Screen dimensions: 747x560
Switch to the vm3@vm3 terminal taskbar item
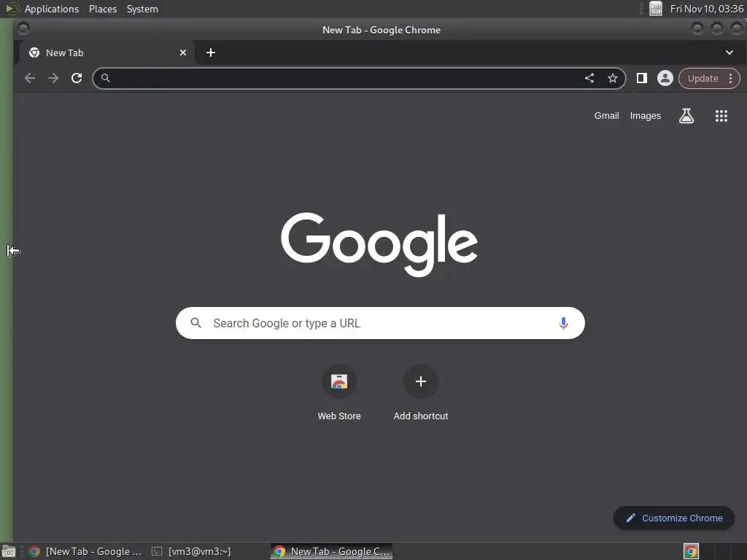click(191, 551)
